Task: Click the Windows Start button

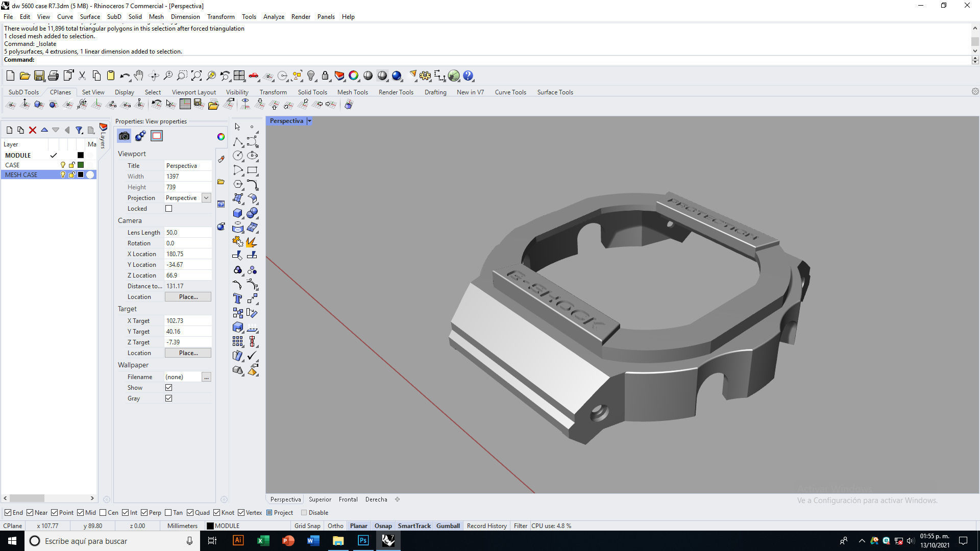Action: (12, 541)
